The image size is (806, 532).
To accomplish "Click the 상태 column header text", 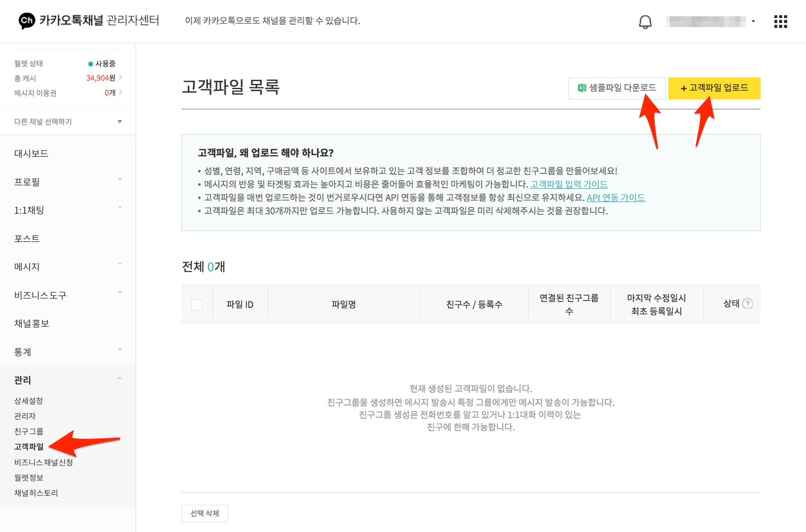I will 731,304.
